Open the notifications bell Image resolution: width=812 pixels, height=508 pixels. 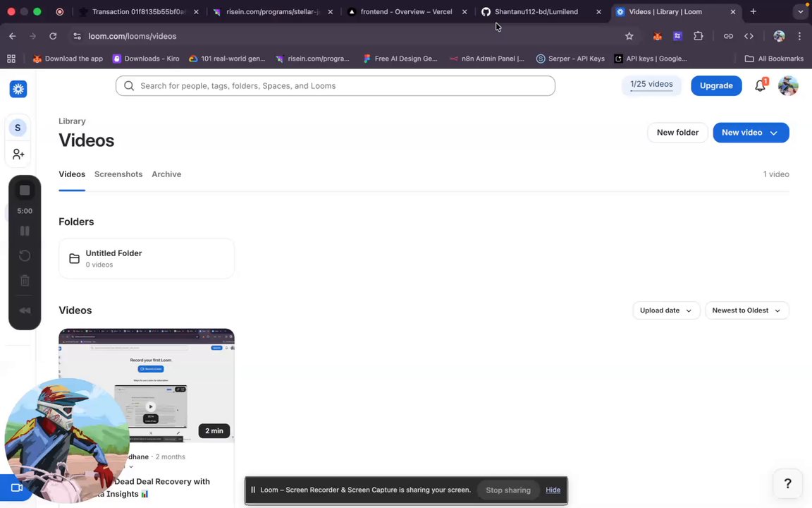click(761, 85)
